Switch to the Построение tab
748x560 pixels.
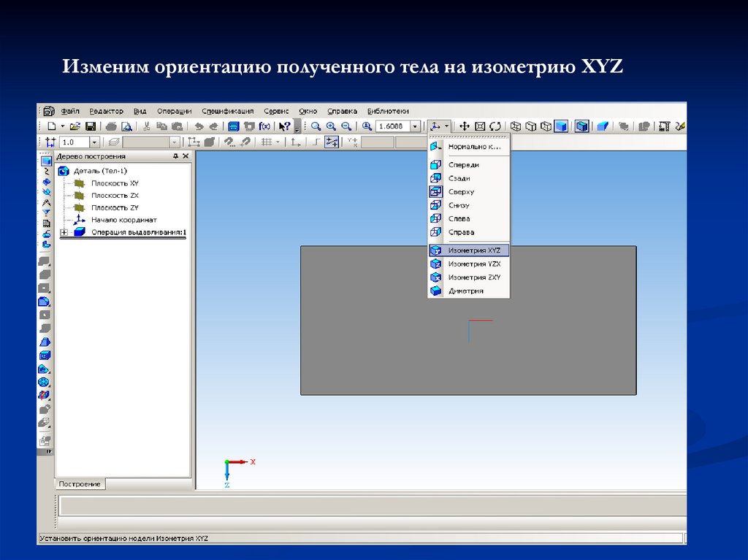point(80,484)
